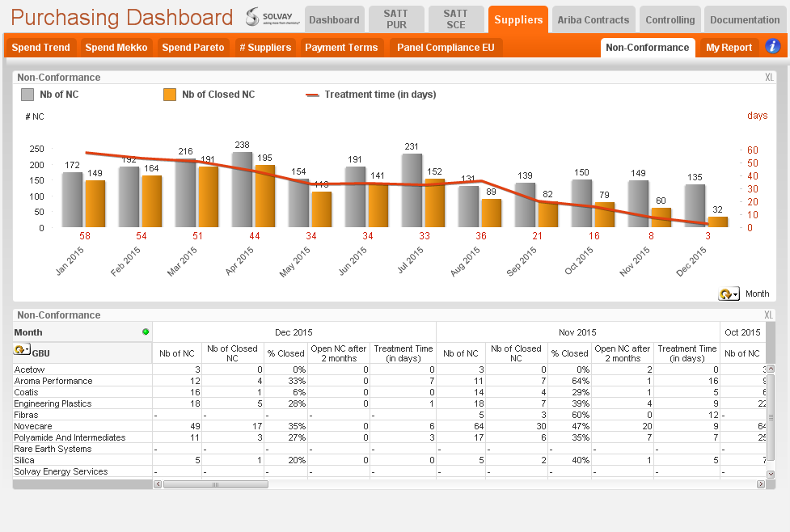The image size is (790, 532).
Task: Open the My Report tab
Action: (729, 48)
